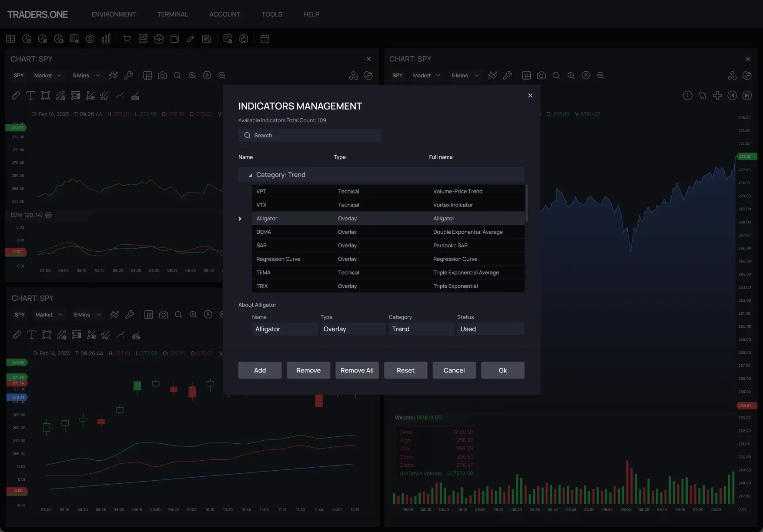Open the camera snapshot tool on SPY chart
Image resolution: width=763 pixels, height=532 pixels.
coord(162,75)
